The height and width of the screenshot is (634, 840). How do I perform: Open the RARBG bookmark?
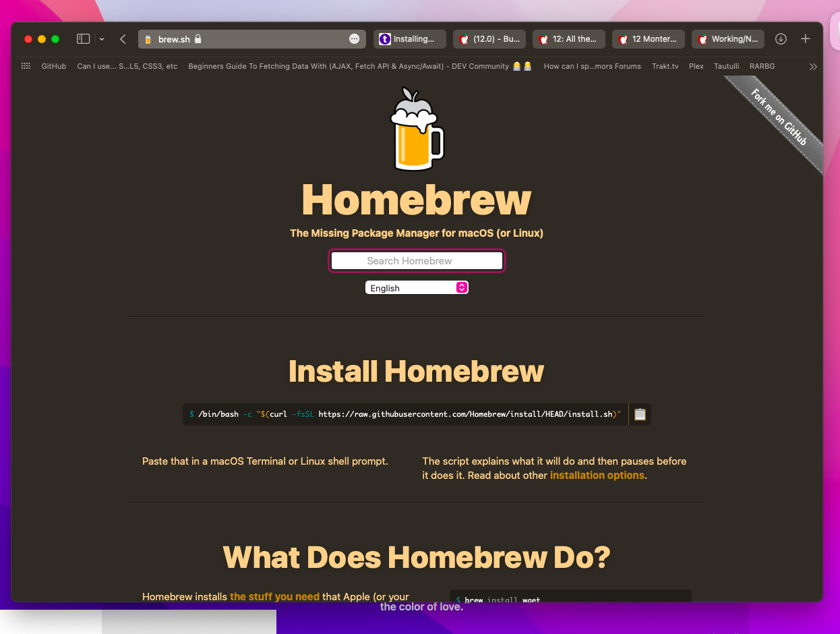(x=762, y=66)
